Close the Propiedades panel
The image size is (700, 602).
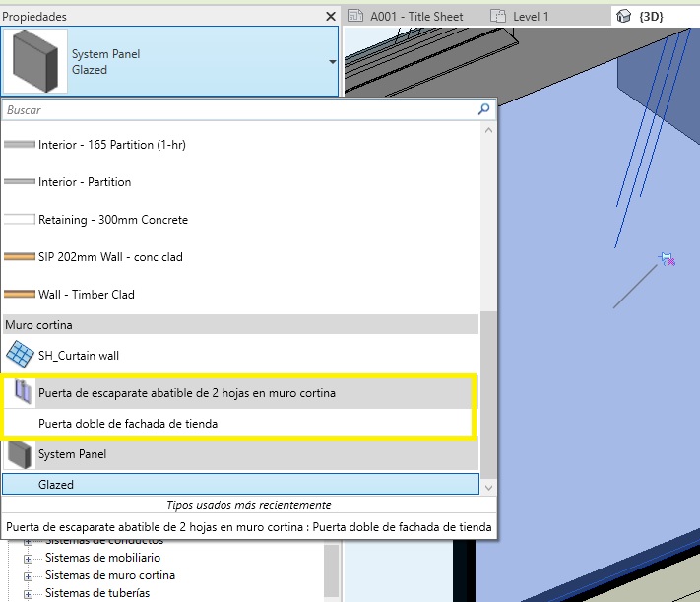(x=331, y=17)
